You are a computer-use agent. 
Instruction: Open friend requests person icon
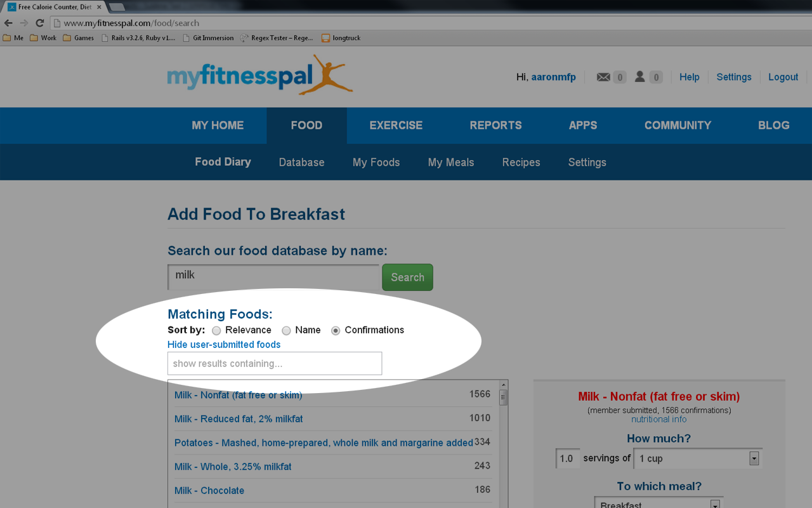(x=640, y=77)
